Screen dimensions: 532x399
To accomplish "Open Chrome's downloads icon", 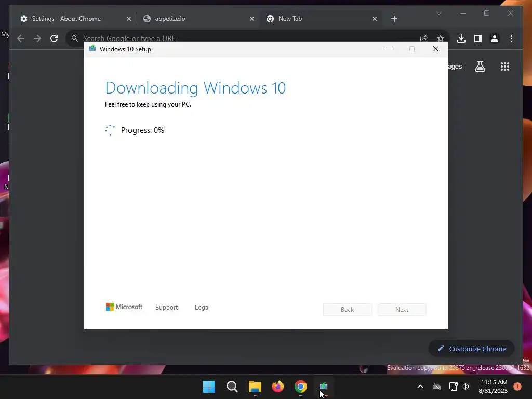I will tap(461, 38).
